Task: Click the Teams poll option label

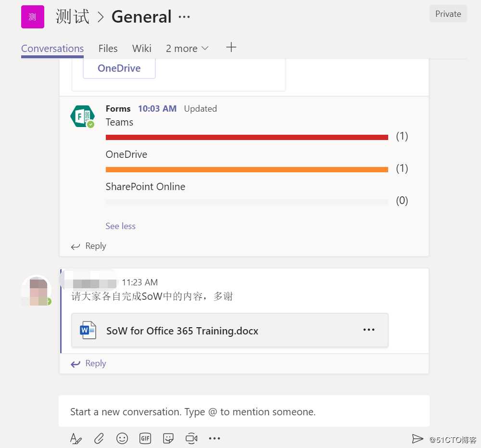Action: (x=119, y=122)
